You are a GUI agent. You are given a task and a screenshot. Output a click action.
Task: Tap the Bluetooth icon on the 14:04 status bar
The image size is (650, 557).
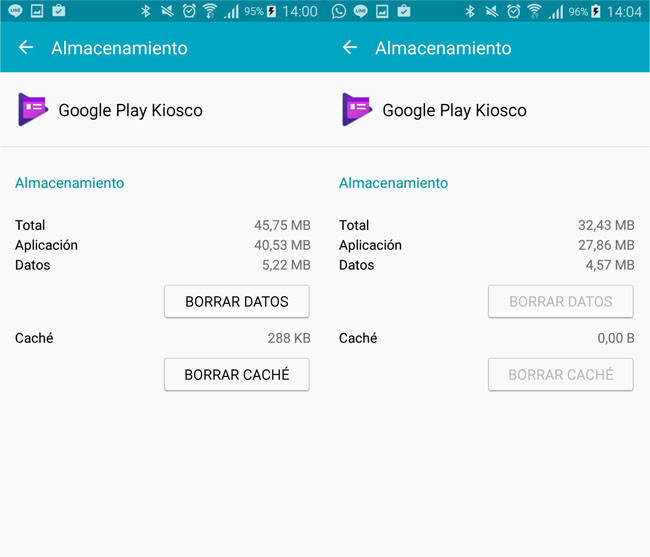click(470, 11)
